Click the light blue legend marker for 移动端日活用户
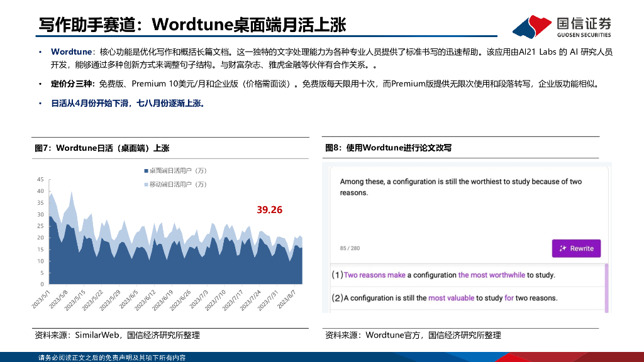Viewport: 644px width, 362px height. 146,184
